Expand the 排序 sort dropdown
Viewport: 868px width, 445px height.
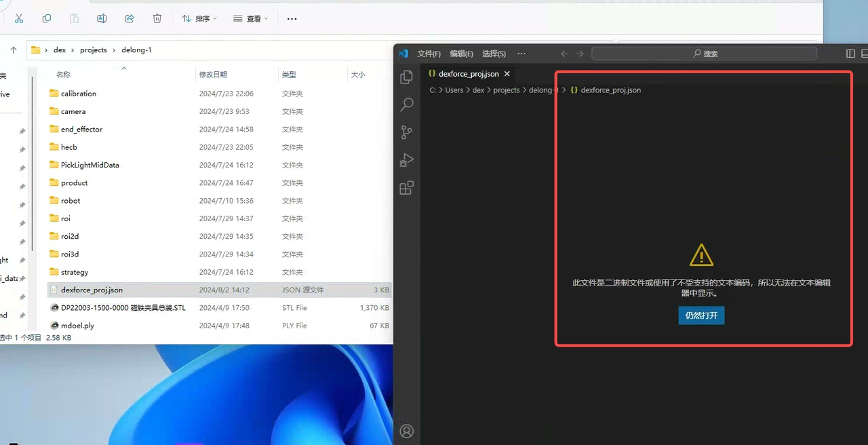click(x=199, y=18)
